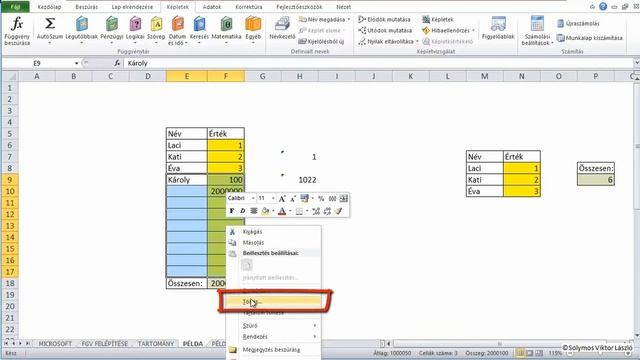Choose Kivágás in the context menu
640x360 pixels.
click(x=274, y=231)
